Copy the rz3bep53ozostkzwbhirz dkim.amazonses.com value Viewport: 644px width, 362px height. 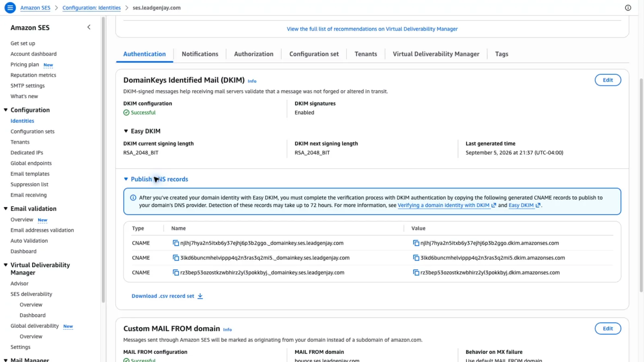(416, 273)
